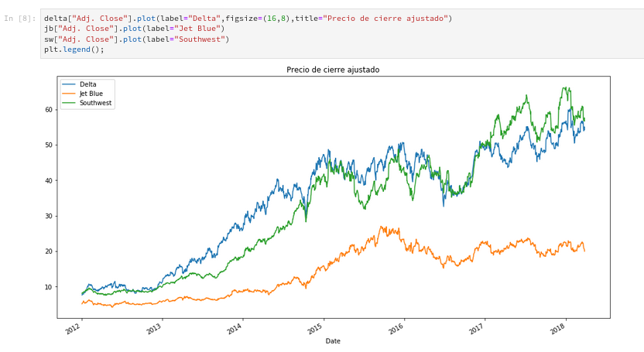644x352 pixels.
Task: Place cursor on the jb Jet Blue code line
Action: coord(134,29)
